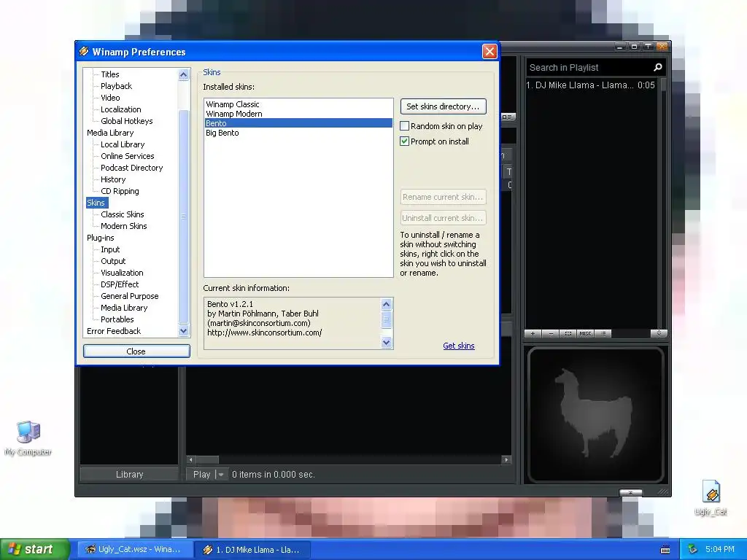
Task: Click the llama album art thumbnail
Action: tap(595, 415)
